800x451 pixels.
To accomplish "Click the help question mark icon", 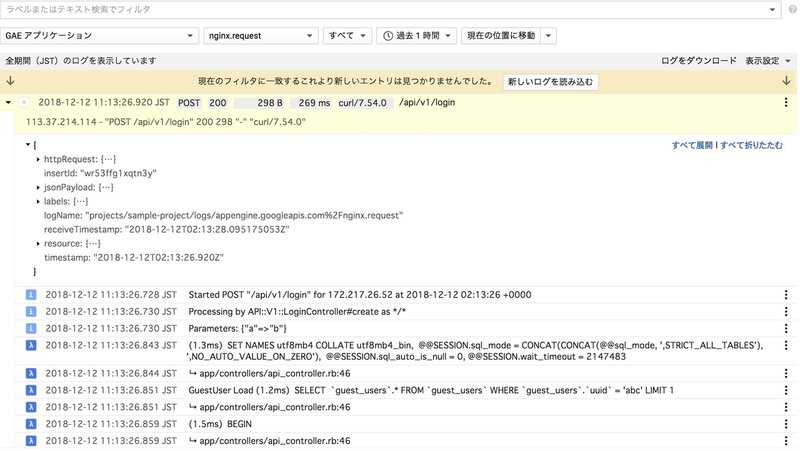I will pyautogui.click(x=792, y=10).
